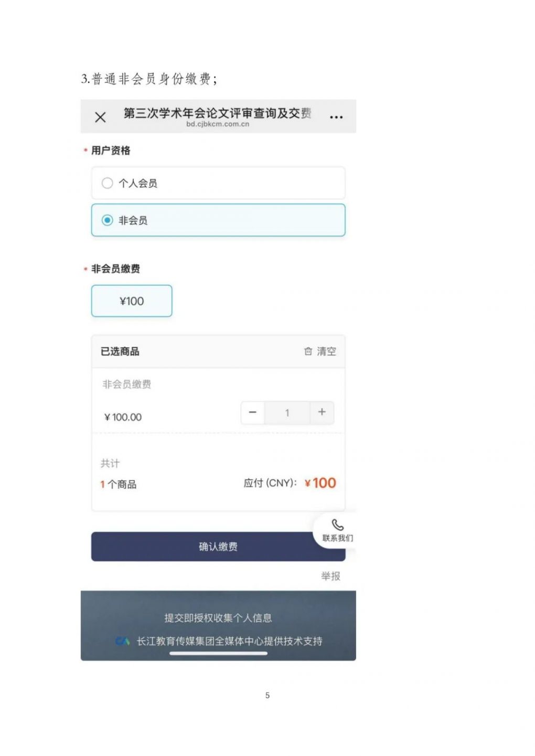The width and height of the screenshot is (535, 756).
Task: Click the 已选商品 section header
Action: pyautogui.click(x=120, y=352)
